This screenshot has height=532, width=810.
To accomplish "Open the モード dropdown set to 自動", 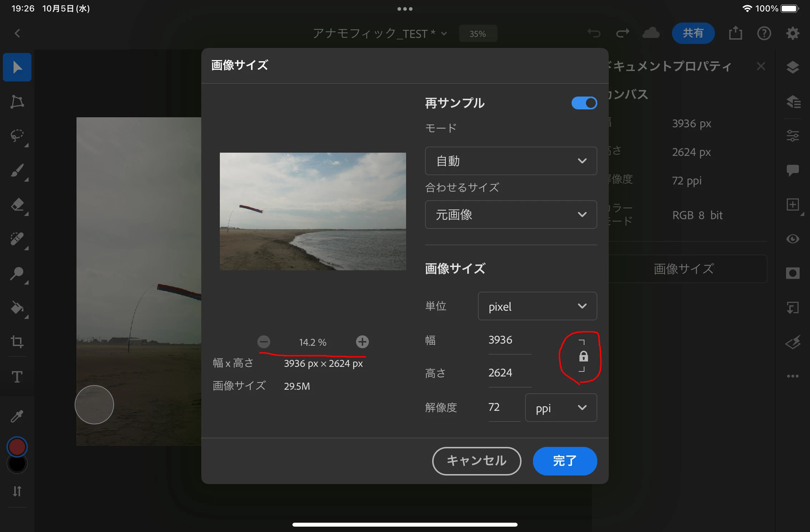I will click(510, 161).
